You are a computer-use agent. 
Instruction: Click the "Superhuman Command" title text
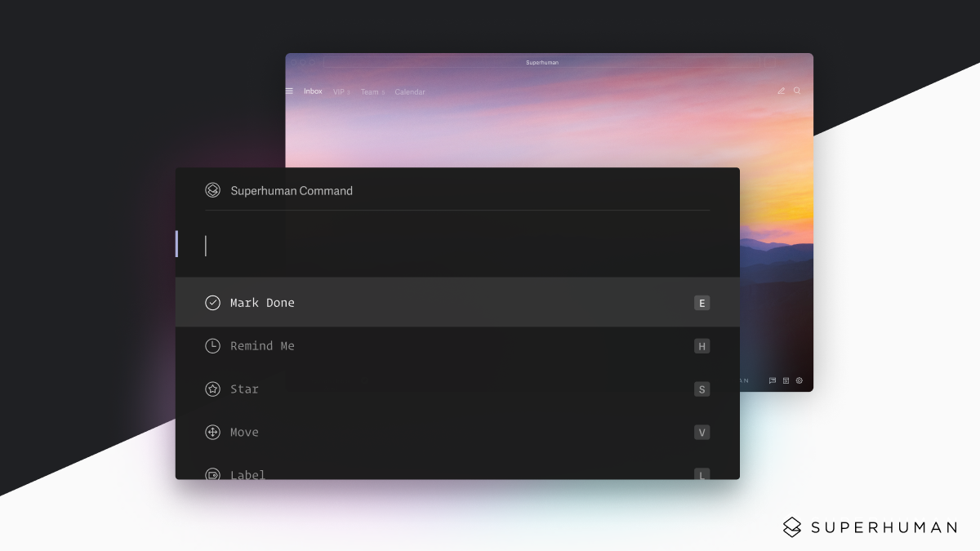(x=292, y=191)
